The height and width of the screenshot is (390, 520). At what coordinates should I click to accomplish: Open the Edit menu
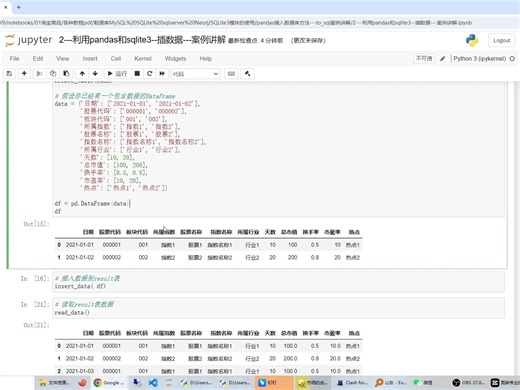click(38, 58)
